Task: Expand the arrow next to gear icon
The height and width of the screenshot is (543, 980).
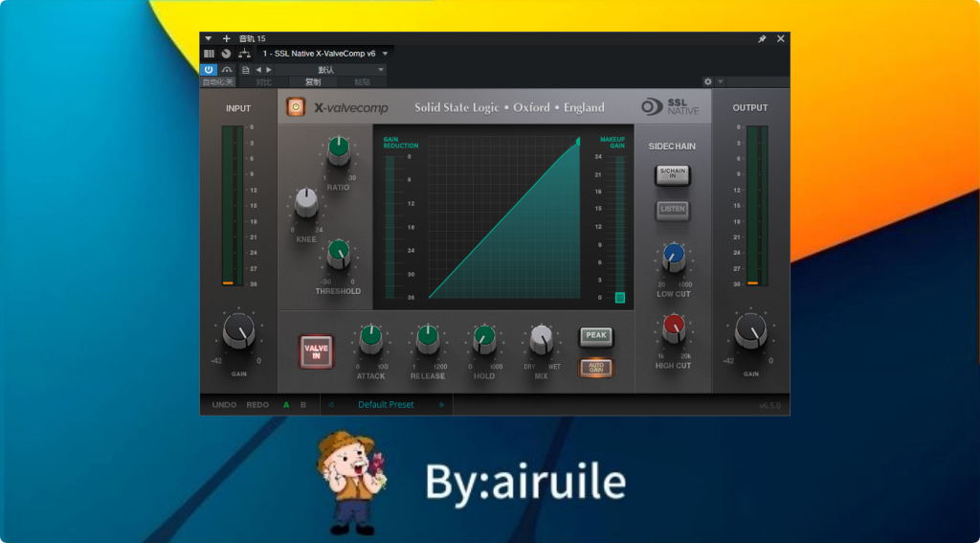Action: point(720,82)
